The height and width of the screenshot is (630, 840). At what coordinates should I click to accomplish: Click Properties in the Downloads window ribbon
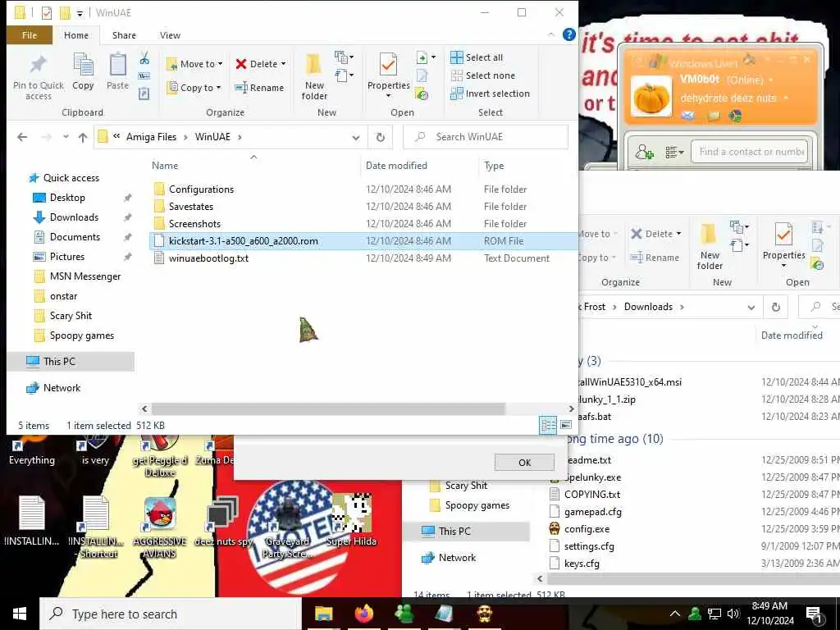tap(783, 246)
